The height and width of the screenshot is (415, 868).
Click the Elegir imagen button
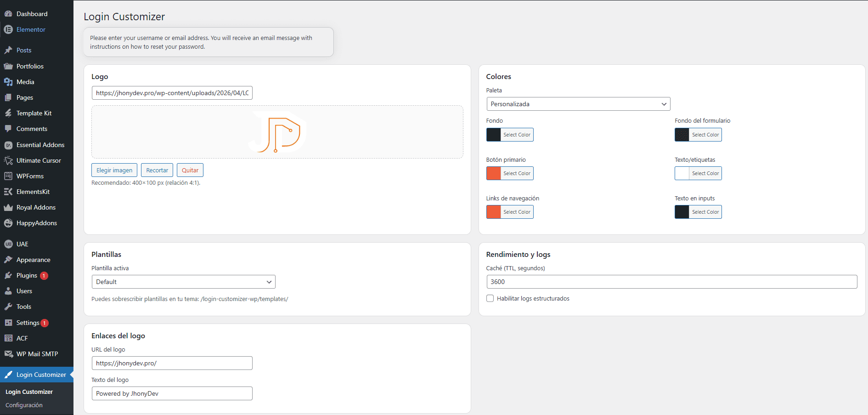(114, 170)
